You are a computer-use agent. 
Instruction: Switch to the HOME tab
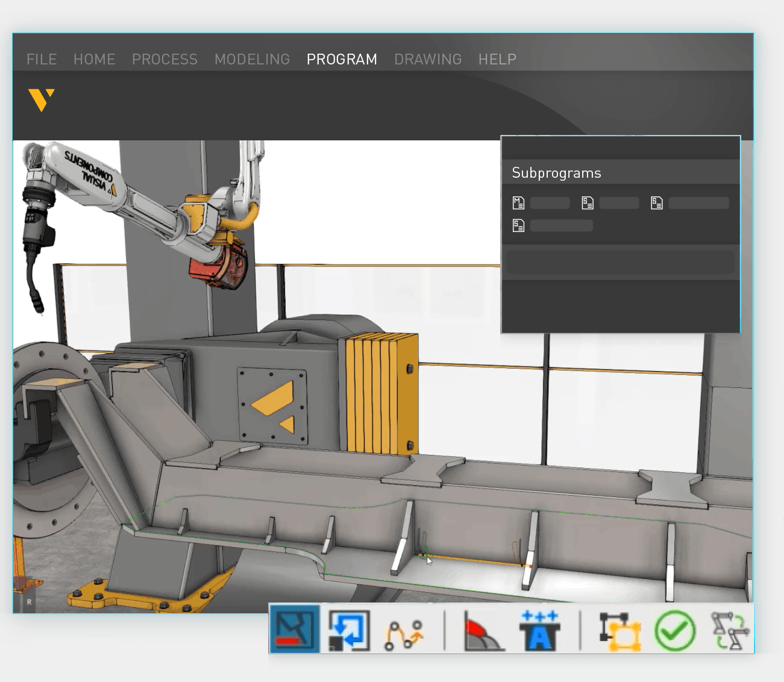pyautogui.click(x=94, y=59)
